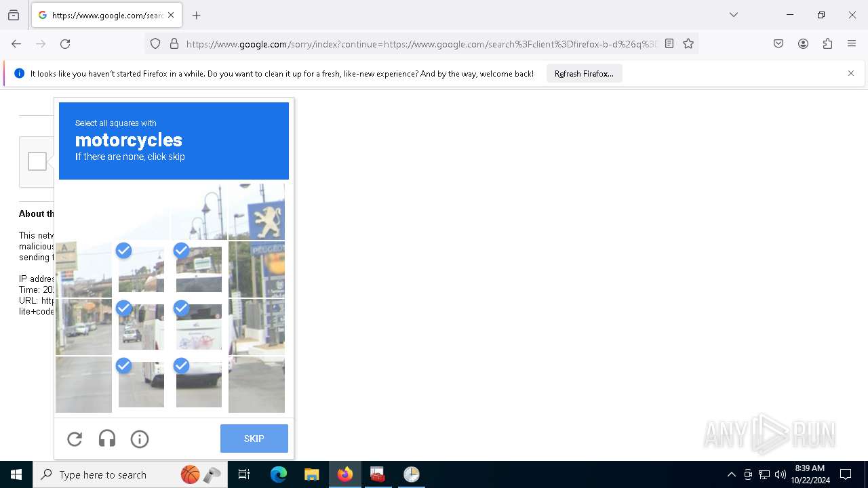This screenshot has width=868, height=488.
Task: Open Firefox account icon
Action: click(x=803, y=44)
